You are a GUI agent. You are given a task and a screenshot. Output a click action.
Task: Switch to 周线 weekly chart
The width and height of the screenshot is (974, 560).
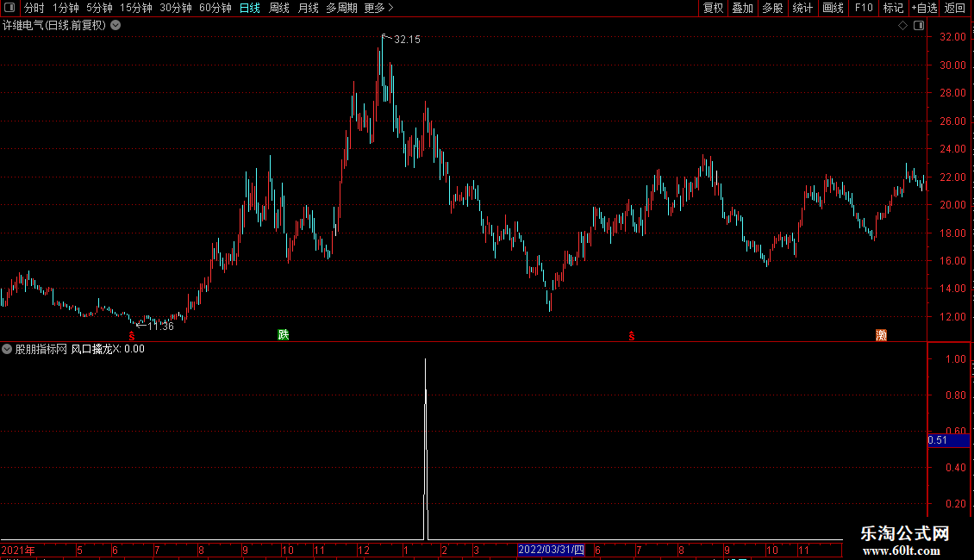(x=279, y=8)
